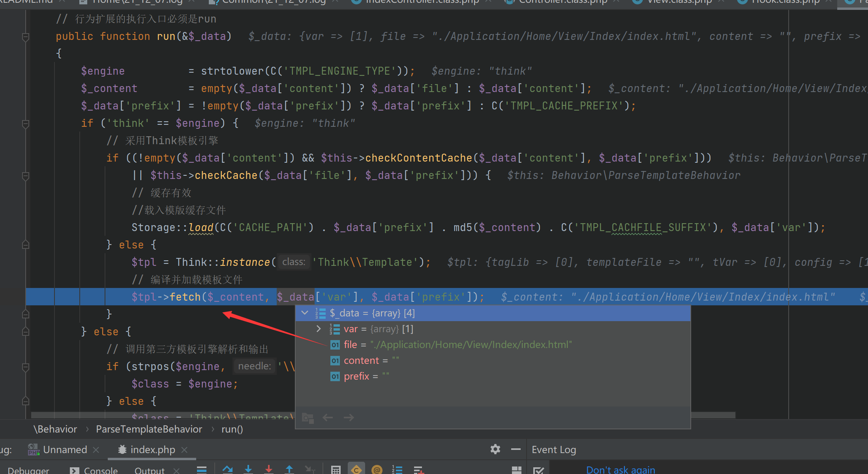Viewport: 868px width, 474px height.
Task: Open the Console tab
Action: 101,470
